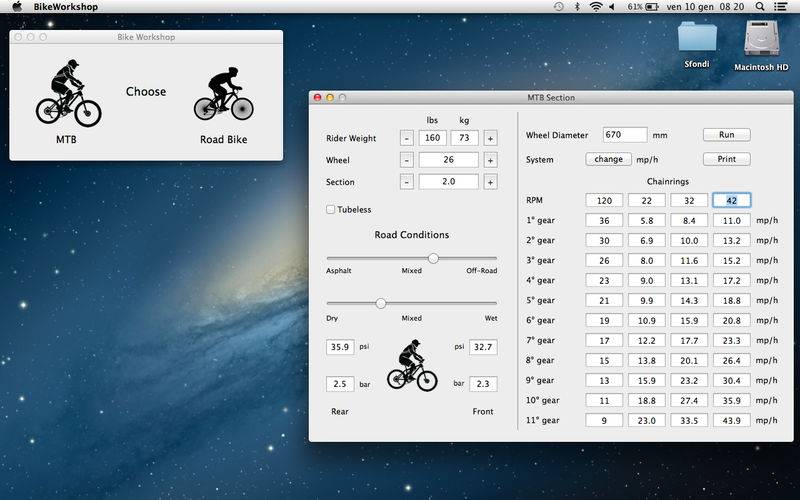800x500 pixels.
Task: Click the 5° gear cog field showing 21
Action: [x=604, y=301]
